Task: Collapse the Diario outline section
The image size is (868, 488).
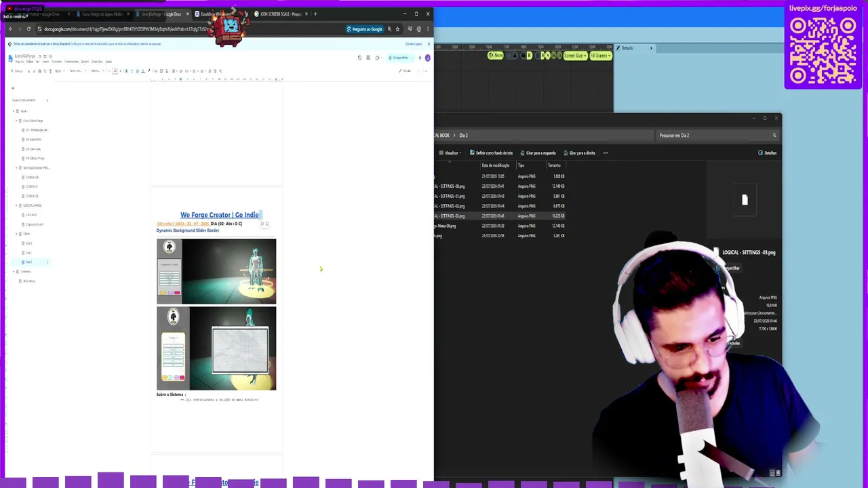Action: pos(16,234)
